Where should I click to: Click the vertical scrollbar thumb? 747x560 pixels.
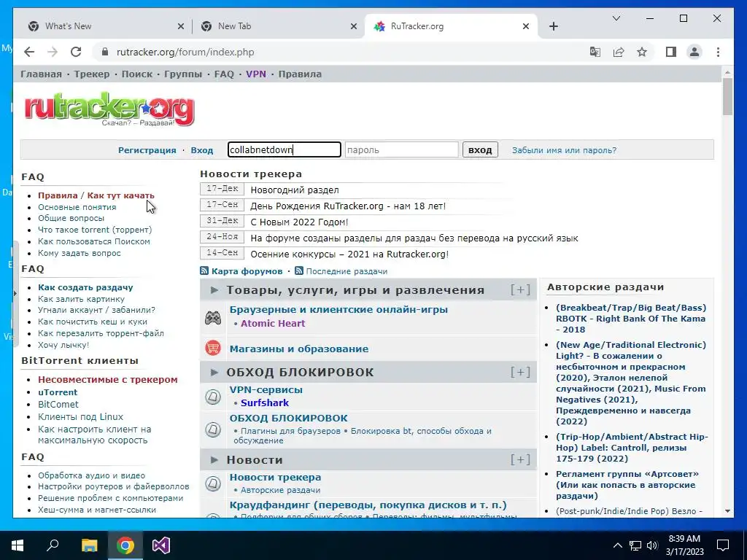(x=727, y=97)
